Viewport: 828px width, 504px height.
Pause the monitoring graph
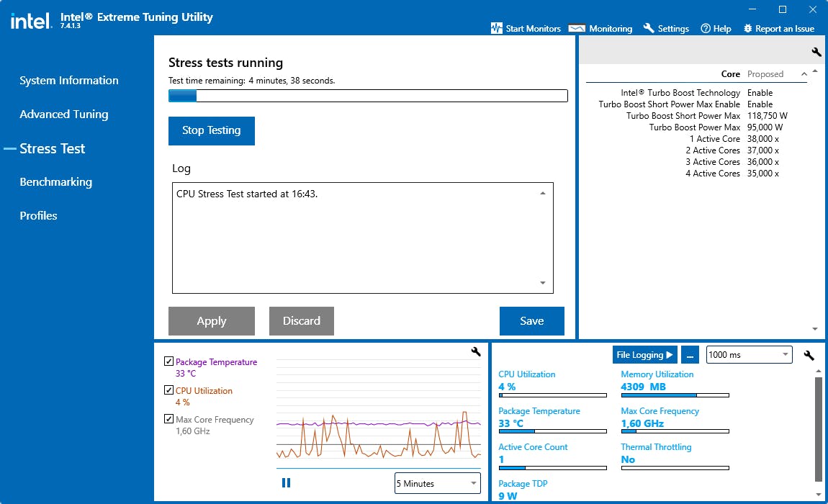point(287,483)
